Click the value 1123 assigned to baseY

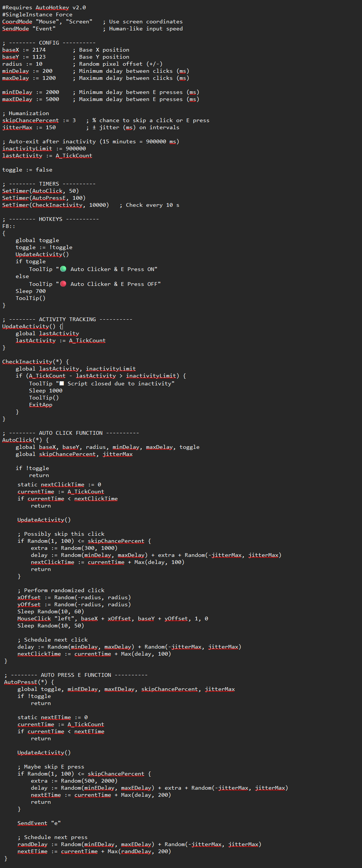coord(39,57)
